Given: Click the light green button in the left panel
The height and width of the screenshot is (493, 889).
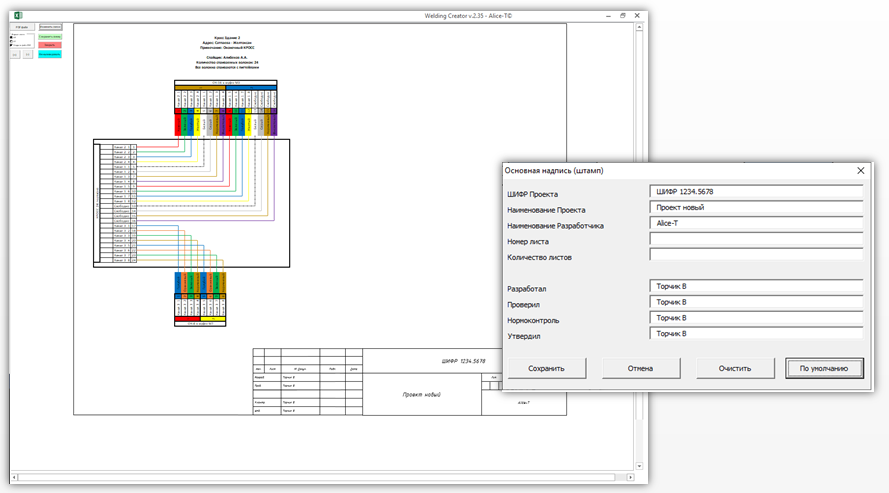Looking at the screenshot, I should [50, 37].
